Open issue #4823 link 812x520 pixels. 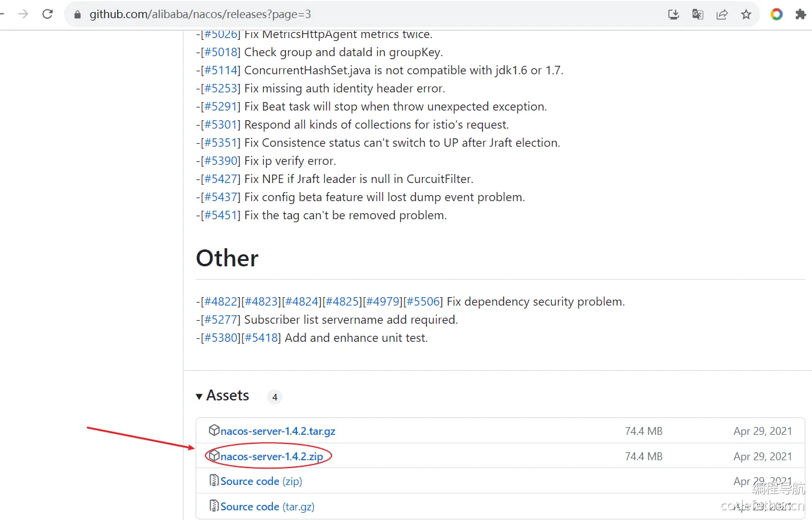(x=261, y=302)
